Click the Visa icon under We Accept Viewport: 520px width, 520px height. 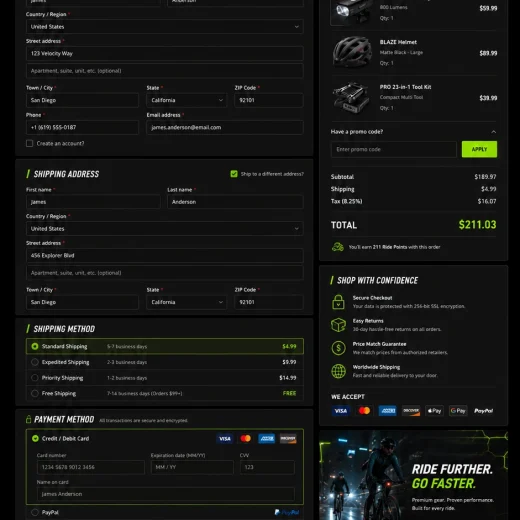pyautogui.click(x=340, y=411)
